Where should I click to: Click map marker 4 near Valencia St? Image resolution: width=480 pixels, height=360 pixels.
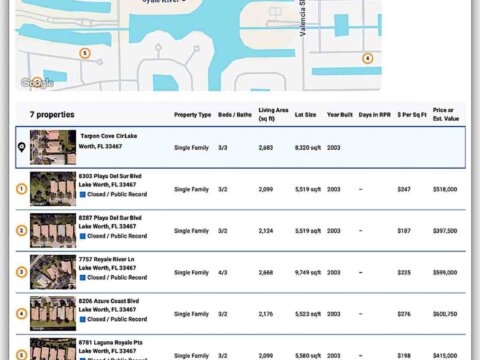pos(367,59)
